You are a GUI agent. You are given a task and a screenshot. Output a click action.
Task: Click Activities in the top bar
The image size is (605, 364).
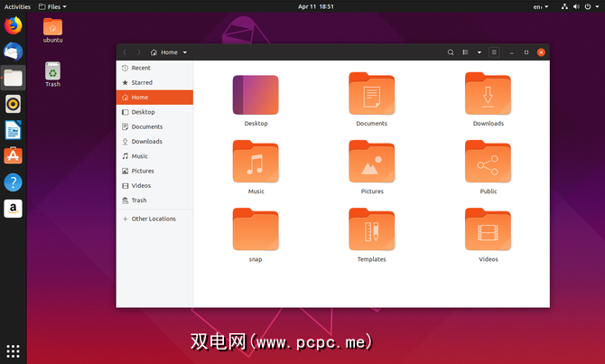tap(17, 6)
